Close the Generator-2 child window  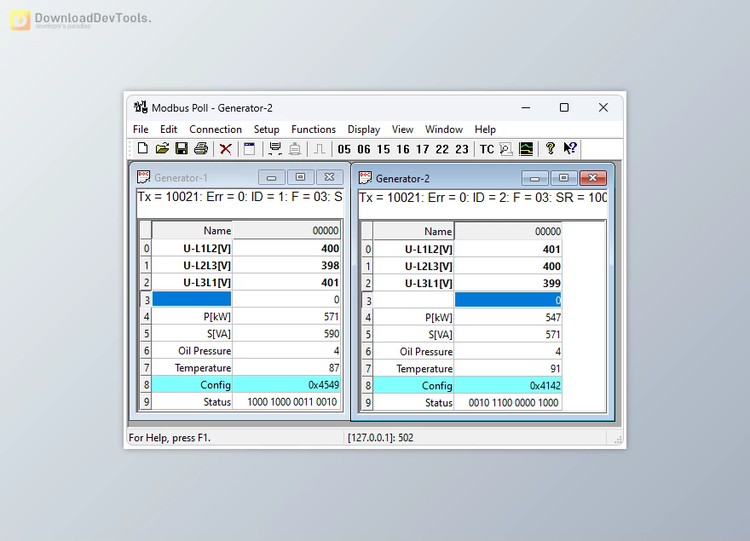coord(593,178)
